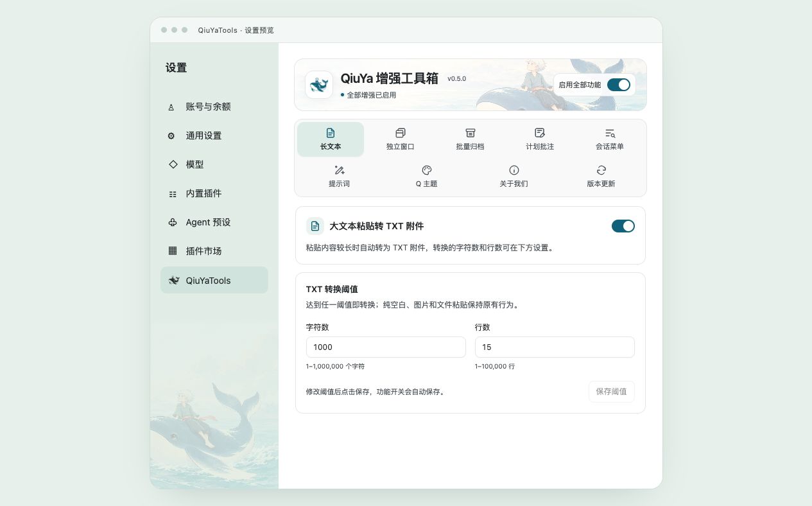
Task: Open 插件市场 from the sidebar
Action: click(214, 251)
